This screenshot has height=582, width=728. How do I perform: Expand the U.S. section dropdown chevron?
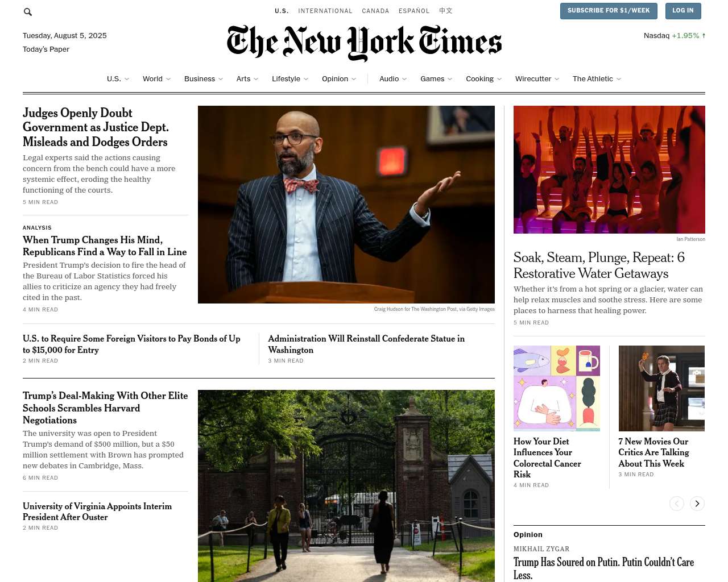click(x=127, y=79)
